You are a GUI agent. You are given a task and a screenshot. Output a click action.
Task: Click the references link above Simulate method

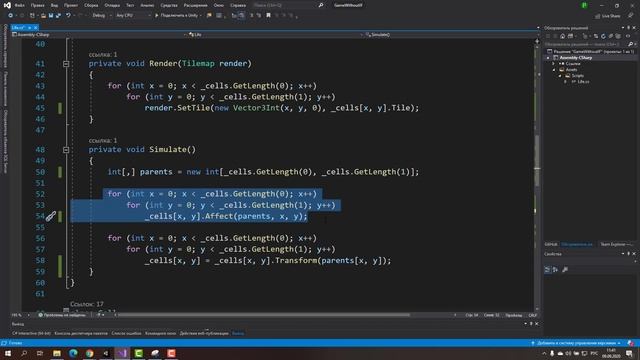(x=103, y=140)
